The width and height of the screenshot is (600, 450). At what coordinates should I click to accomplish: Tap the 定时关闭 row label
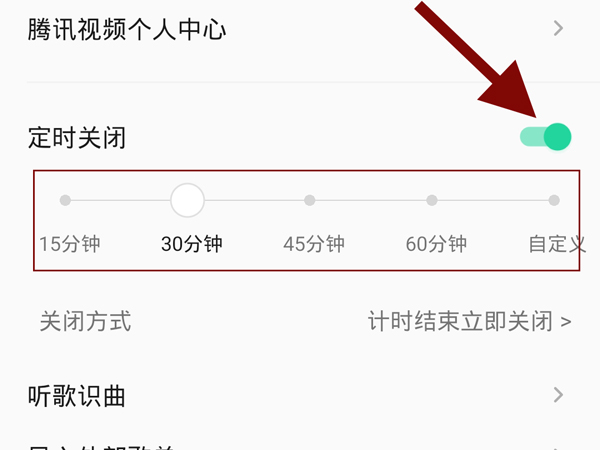pos(77,137)
